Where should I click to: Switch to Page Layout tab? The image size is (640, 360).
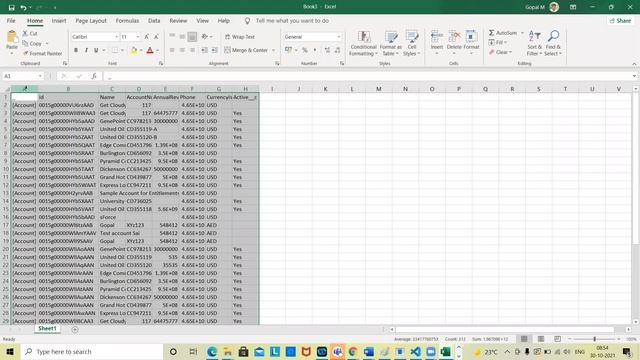[91, 20]
